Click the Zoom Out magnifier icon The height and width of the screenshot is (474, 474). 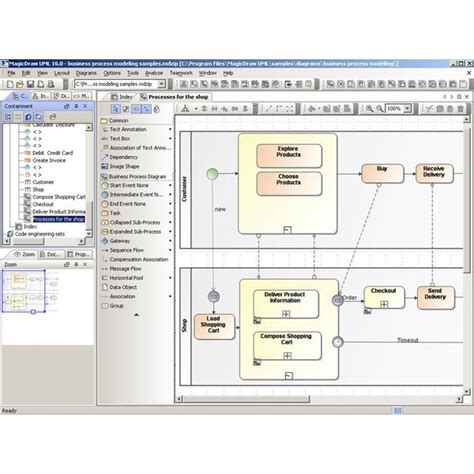[380, 109]
